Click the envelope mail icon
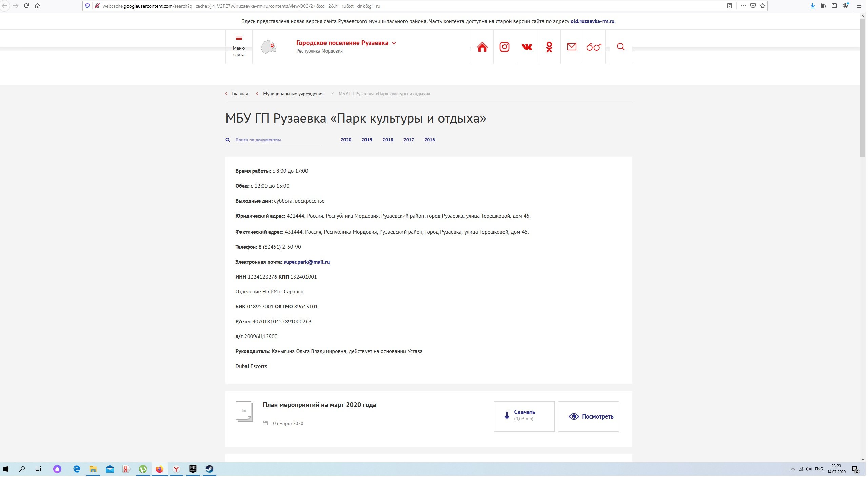Viewport: 868px width, 488px height. click(x=572, y=47)
